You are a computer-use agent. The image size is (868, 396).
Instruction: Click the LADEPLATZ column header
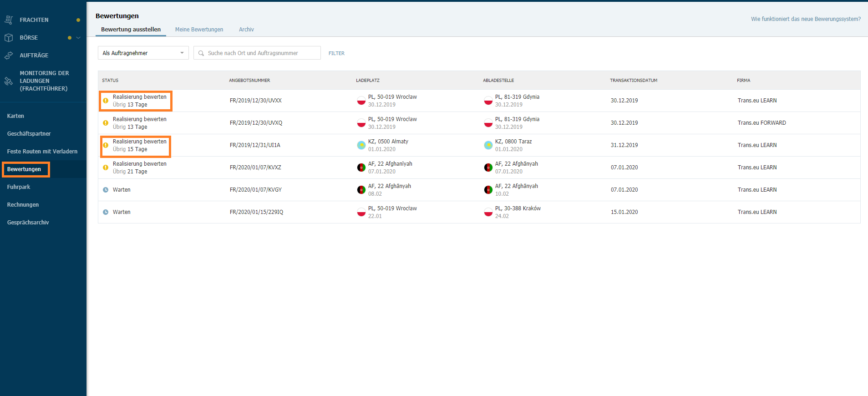[x=368, y=81]
